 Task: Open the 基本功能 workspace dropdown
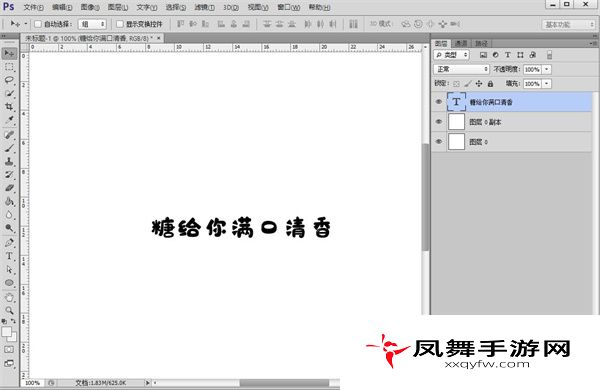pyautogui.click(x=569, y=24)
